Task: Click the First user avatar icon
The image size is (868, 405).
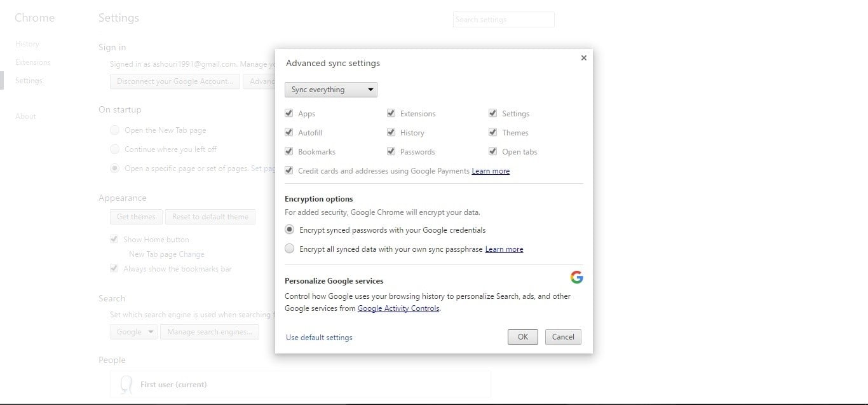Action: click(x=126, y=384)
